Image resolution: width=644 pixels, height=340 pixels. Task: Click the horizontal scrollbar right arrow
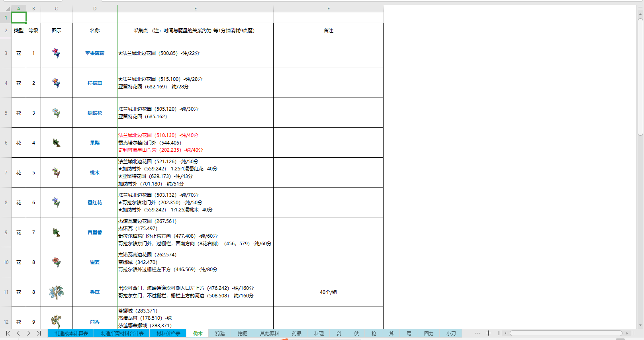point(627,333)
